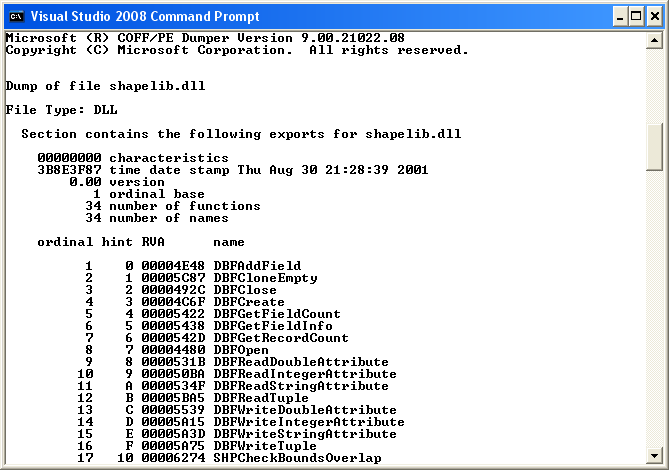Click the export name DBFReadTuple
The image size is (669, 470).
tap(261, 397)
